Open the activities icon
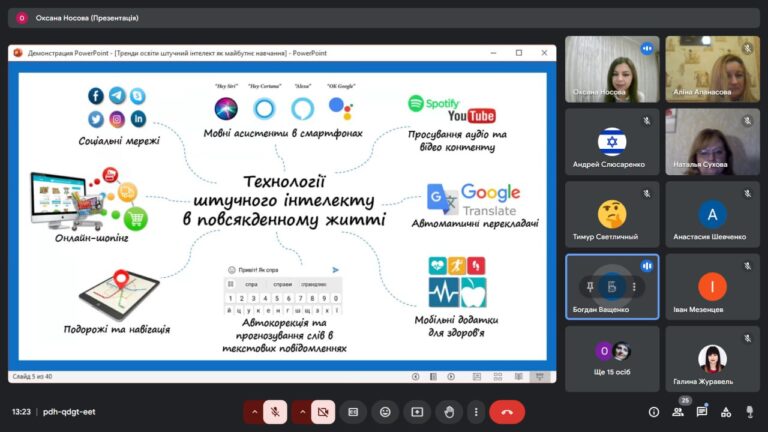 click(726, 412)
